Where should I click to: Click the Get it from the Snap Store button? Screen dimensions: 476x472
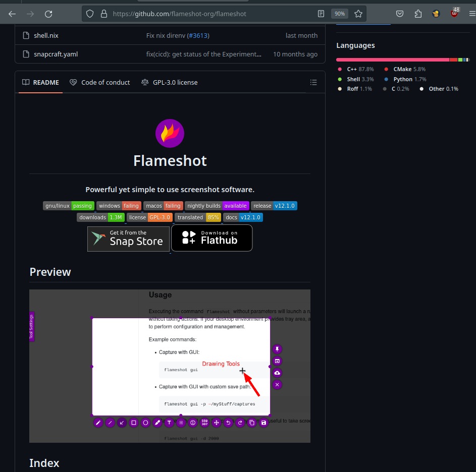(x=128, y=239)
